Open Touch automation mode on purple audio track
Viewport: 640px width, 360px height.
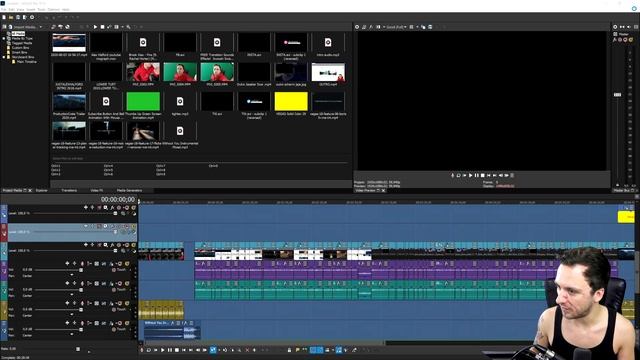point(120,270)
